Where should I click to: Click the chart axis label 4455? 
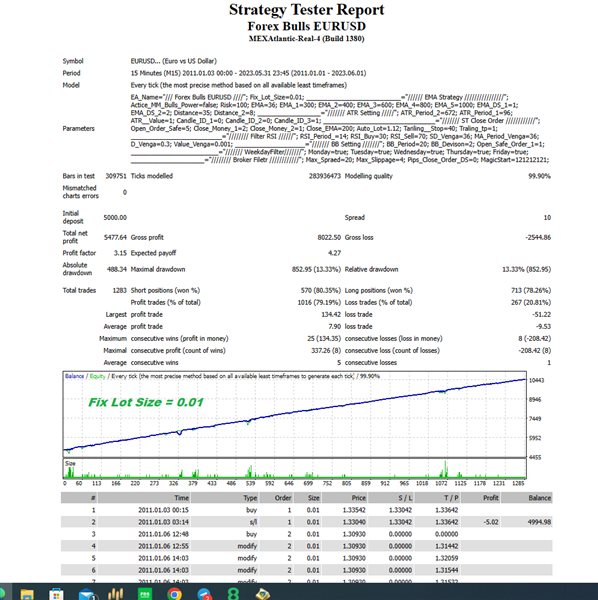click(x=535, y=457)
